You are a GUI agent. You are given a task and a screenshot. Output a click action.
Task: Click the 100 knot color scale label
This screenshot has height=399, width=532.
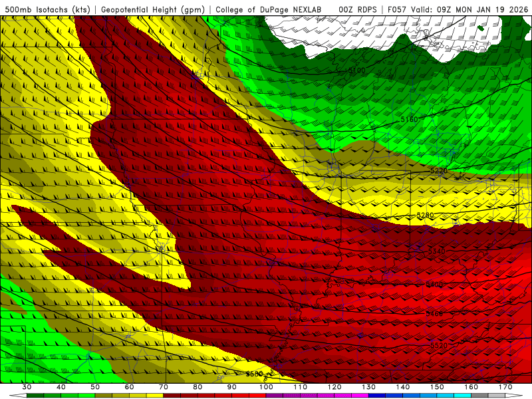click(x=266, y=387)
